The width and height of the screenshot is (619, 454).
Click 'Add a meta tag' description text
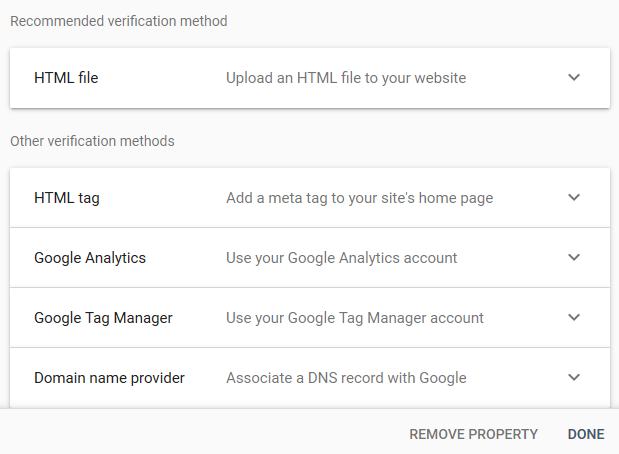[x=359, y=198]
